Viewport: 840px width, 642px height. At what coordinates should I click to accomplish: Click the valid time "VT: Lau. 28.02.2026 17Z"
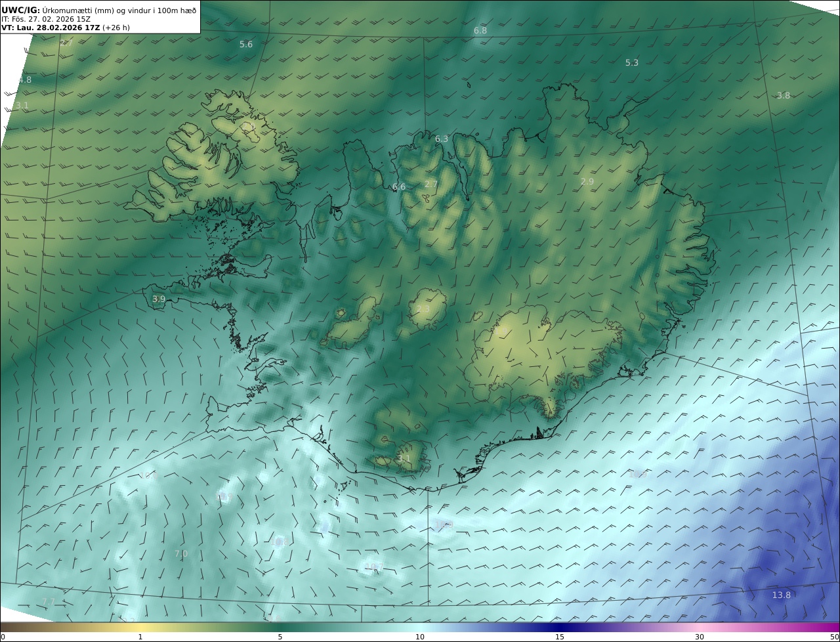tap(51, 28)
